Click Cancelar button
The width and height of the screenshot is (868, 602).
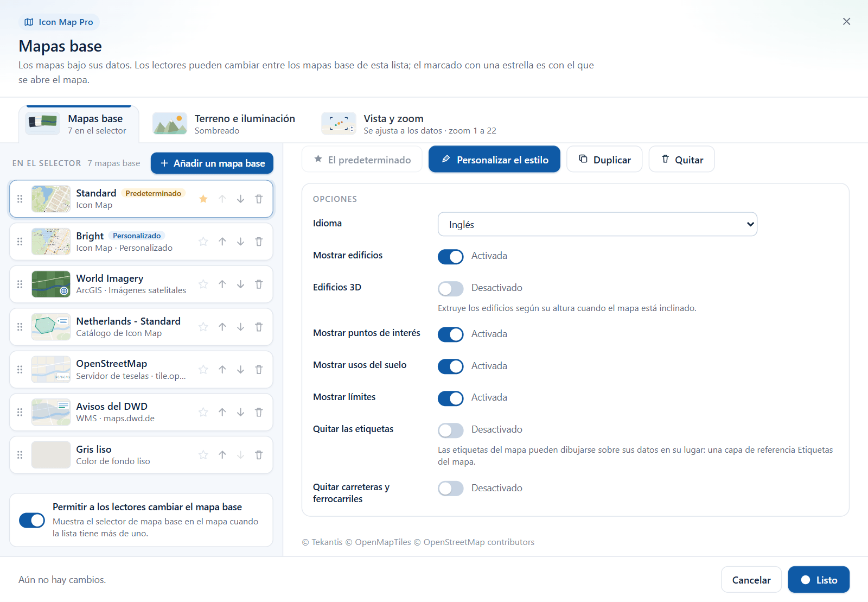tap(751, 580)
